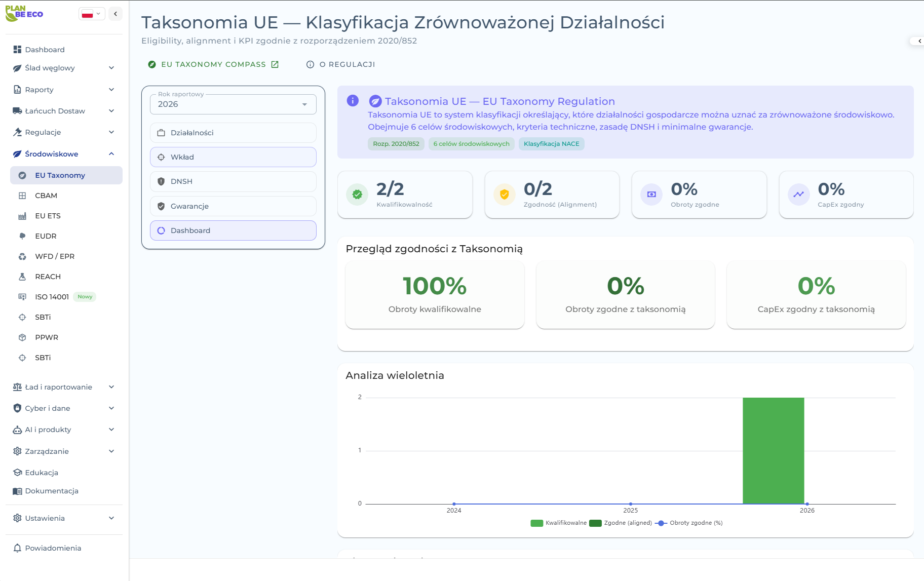Click the info icon in regulation banner
This screenshot has width=924, height=581.
(353, 101)
